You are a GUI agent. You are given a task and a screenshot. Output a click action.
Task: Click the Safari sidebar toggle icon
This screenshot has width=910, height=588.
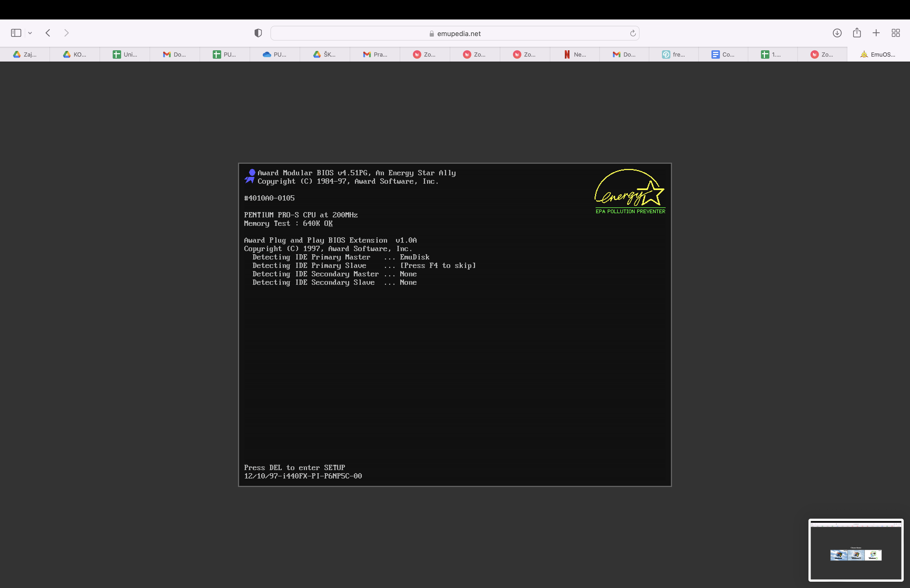coord(16,33)
